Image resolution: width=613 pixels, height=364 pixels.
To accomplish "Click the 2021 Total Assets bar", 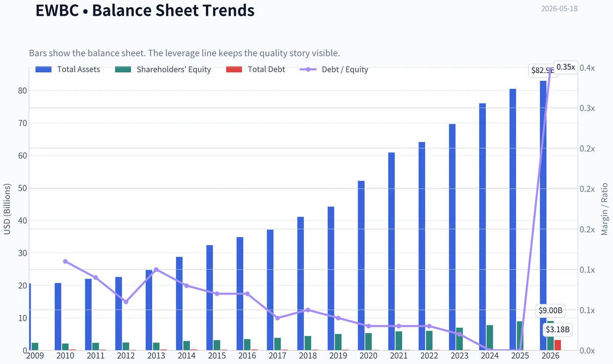I will [x=391, y=251].
